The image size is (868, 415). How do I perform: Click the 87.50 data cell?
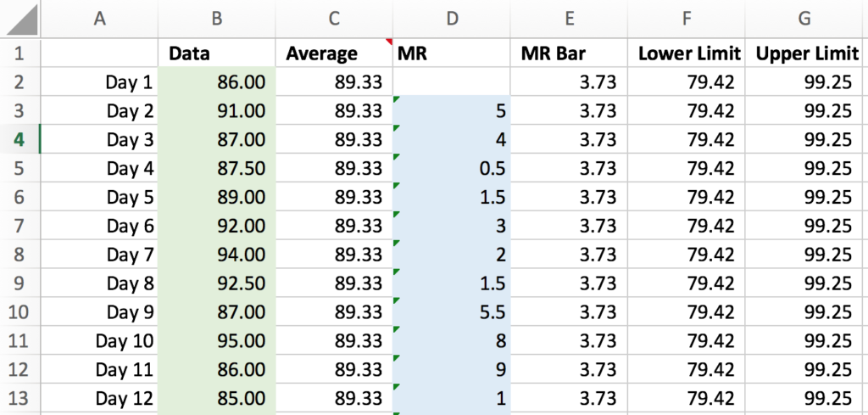point(216,168)
